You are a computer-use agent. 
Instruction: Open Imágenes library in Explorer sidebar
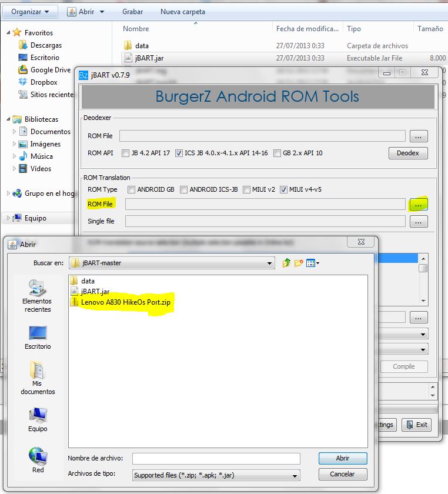coord(40,143)
